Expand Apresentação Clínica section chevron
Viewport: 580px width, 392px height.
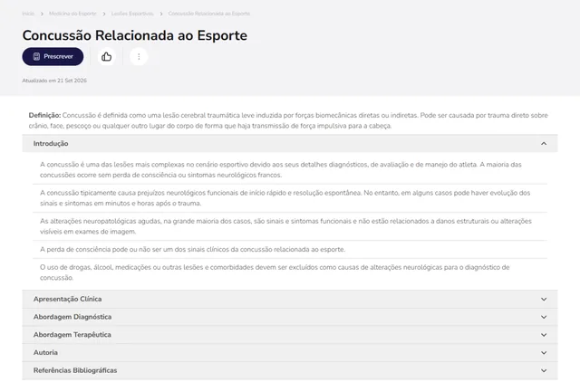[544, 300]
